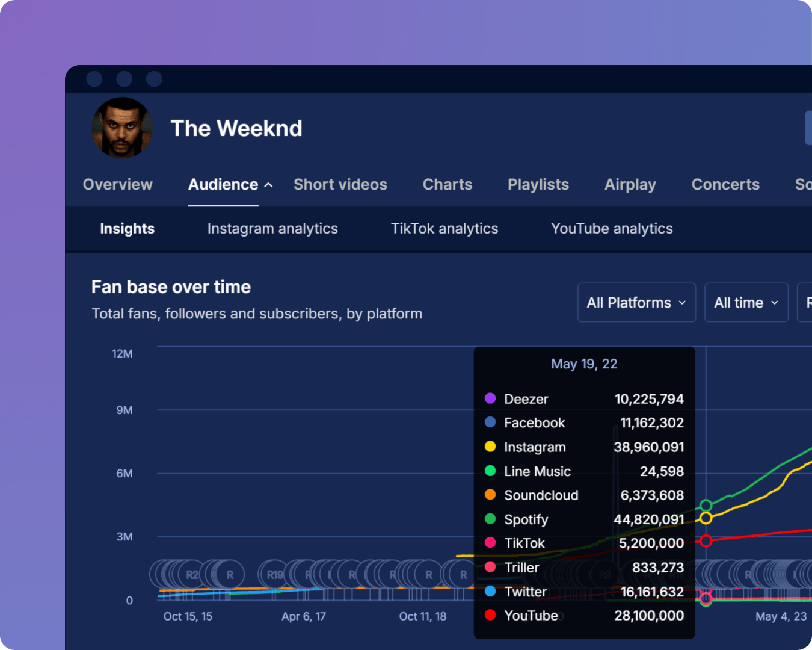
Task: Select the Insights sub-tab
Action: click(127, 229)
